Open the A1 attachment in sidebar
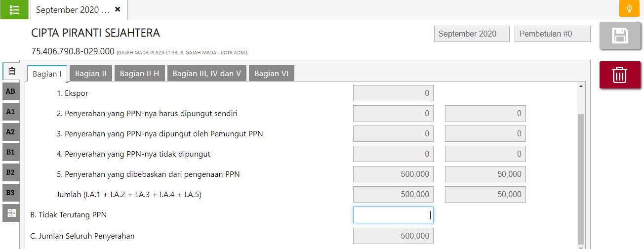 click(x=10, y=112)
